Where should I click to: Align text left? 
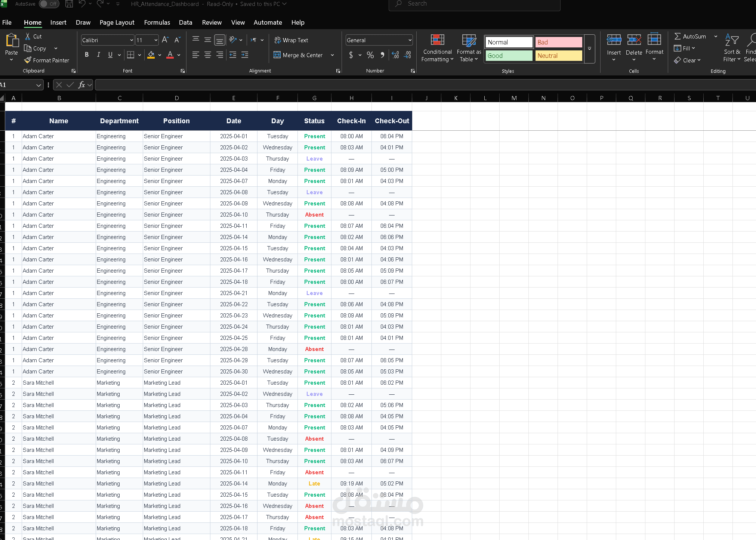195,55
